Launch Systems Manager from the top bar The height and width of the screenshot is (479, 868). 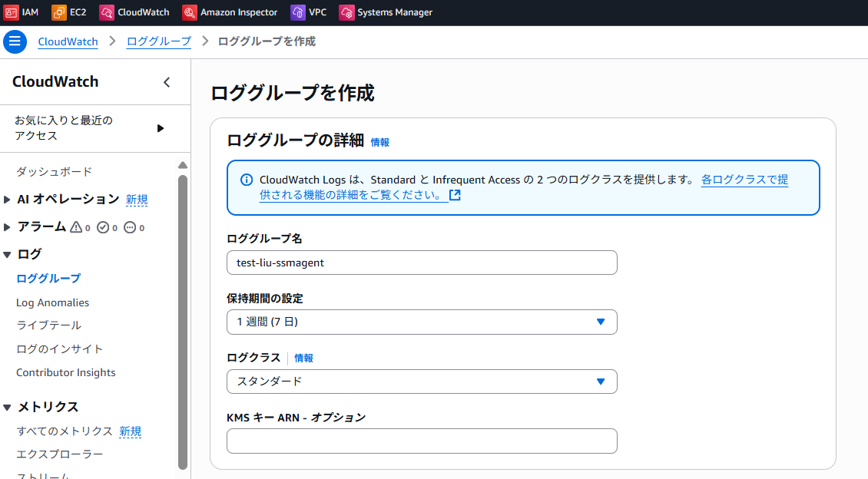pos(386,12)
